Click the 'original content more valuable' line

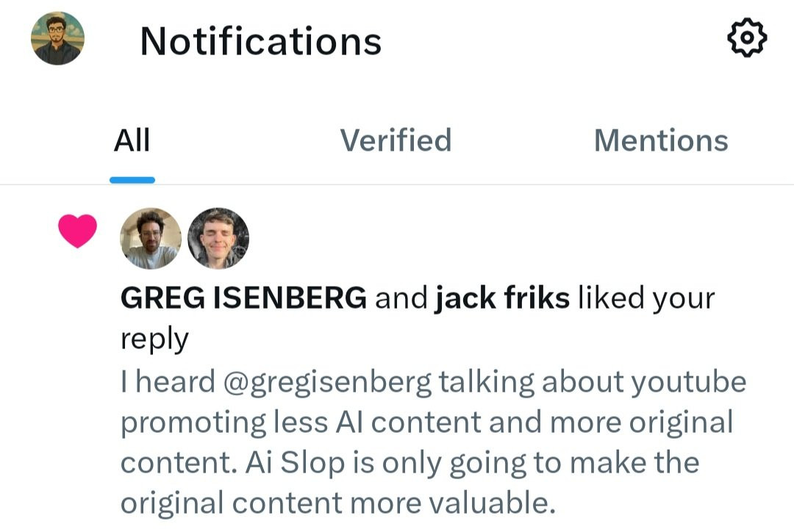click(337, 503)
